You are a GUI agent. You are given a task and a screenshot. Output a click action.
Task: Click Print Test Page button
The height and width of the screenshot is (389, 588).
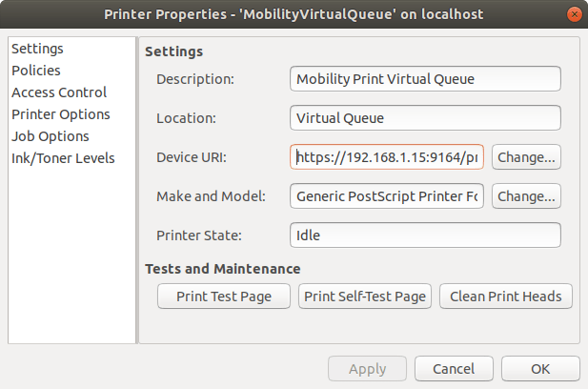click(x=224, y=297)
